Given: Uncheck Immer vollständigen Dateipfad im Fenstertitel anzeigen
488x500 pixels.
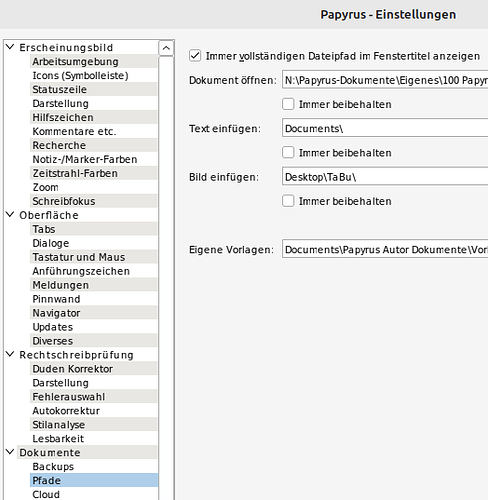Looking at the screenshot, I should click(x=195, y=56).
